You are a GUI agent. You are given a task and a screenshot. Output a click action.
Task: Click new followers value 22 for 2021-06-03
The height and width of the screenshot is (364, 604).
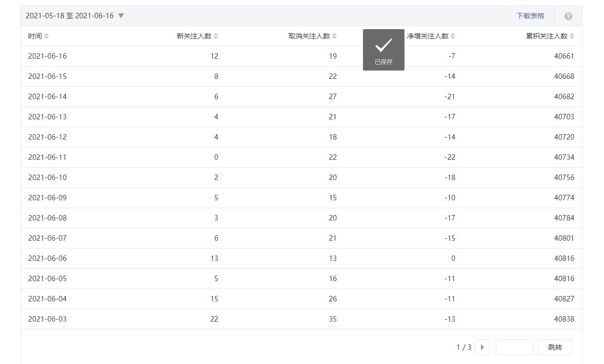pyautogui.click(x=214, y=319)
